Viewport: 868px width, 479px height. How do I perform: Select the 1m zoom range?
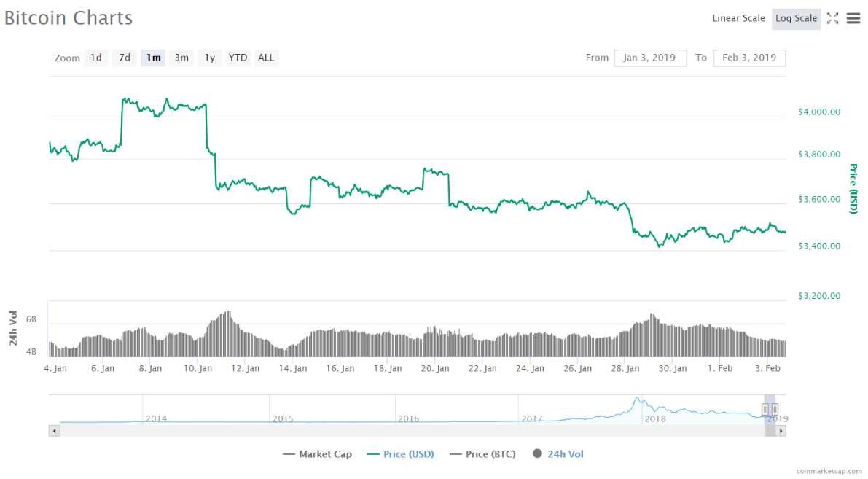[153, 58]
